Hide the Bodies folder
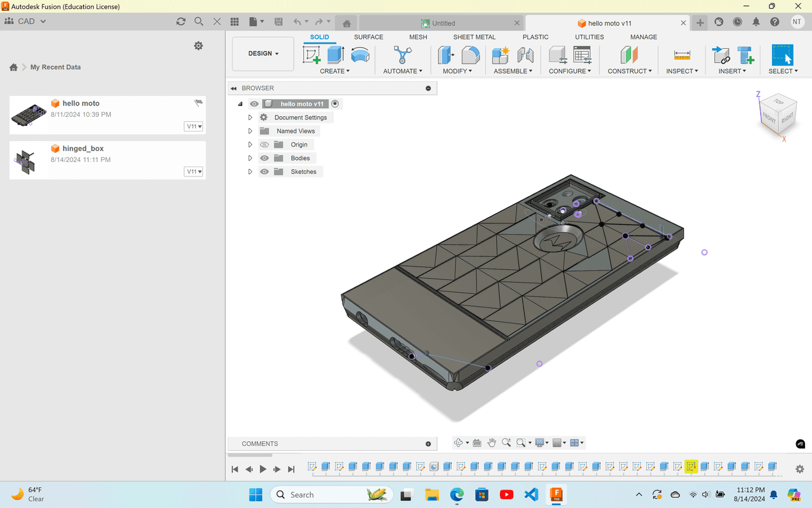This screenshot has height=508, width=812. coord(265,158)
